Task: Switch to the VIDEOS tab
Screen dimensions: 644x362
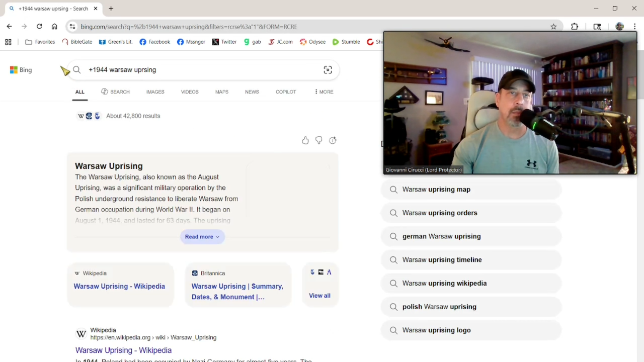Action: point(190,92)
